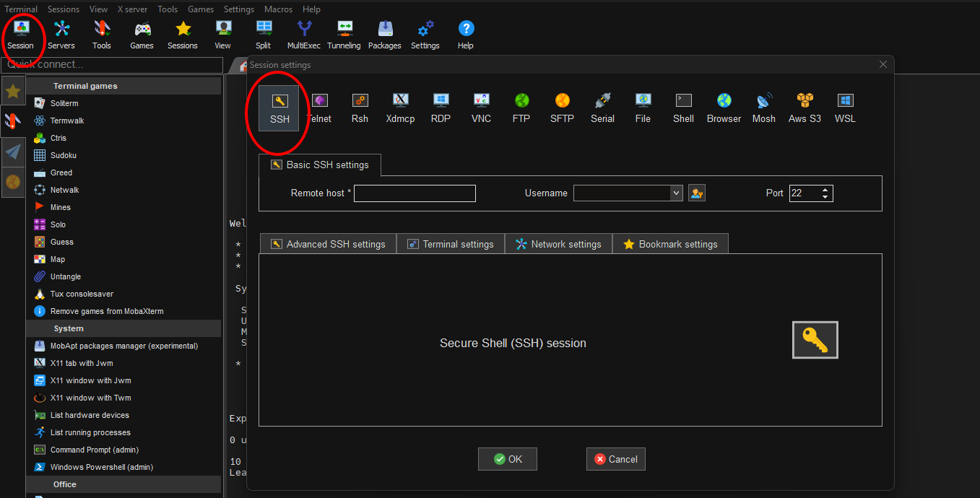Select the Rsh session type
Image resolution: width=980 pixels, height=498 pixels.
point(360,108)
